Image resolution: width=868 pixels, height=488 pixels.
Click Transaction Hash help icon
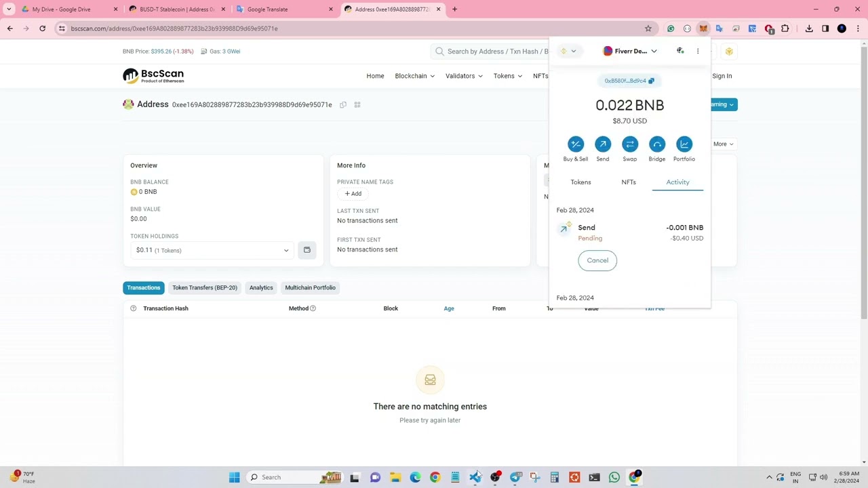pos(134,308)
